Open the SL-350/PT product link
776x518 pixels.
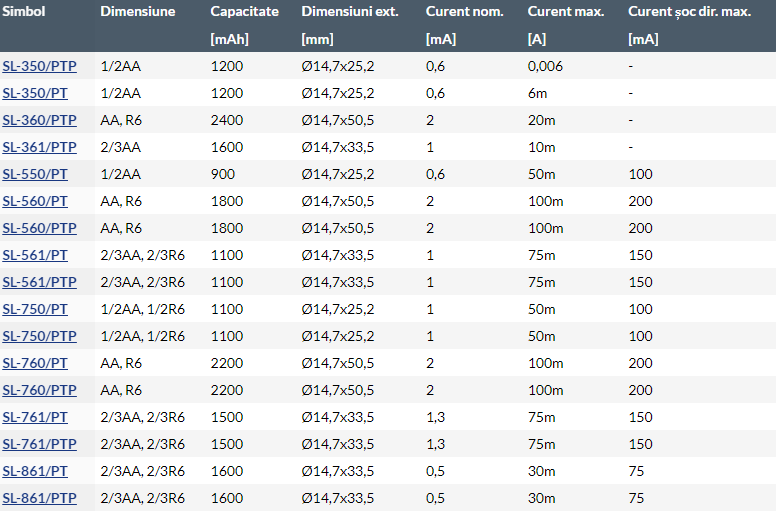tap(35, 94)
